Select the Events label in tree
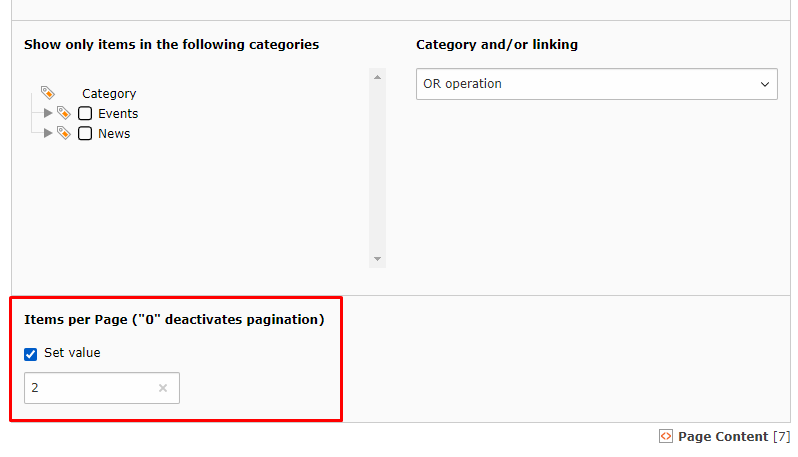This screenshot has width=798, height=457. 118,114
